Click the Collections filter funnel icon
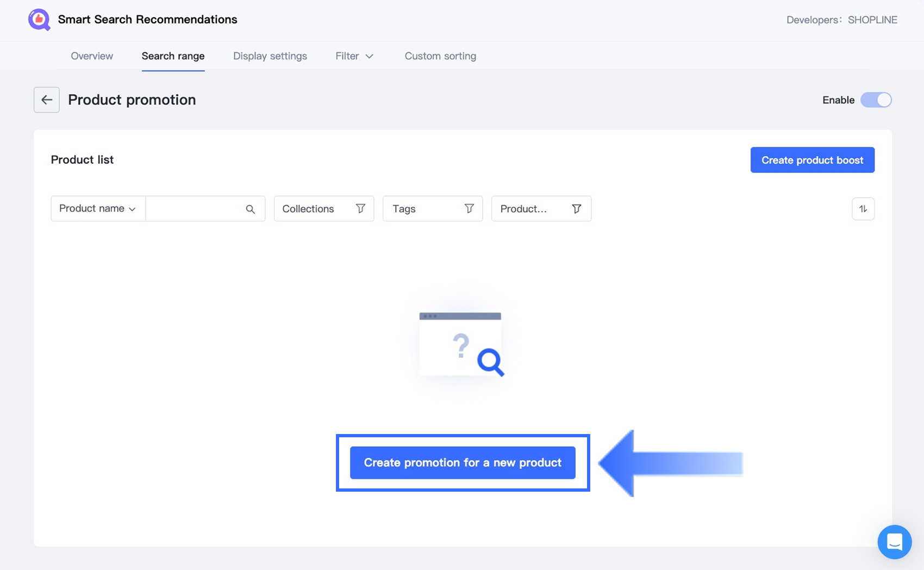Image resolution: width=924 pixels, height=570 pixels. click(360, 209)
